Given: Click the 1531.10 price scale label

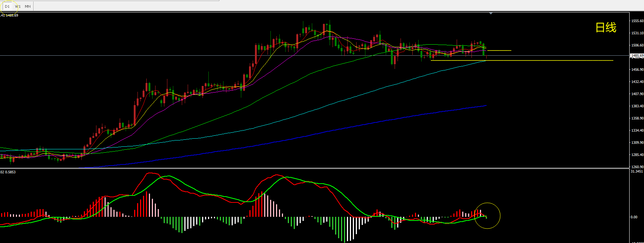Looking at the screenshot, I should coord(637,33).
